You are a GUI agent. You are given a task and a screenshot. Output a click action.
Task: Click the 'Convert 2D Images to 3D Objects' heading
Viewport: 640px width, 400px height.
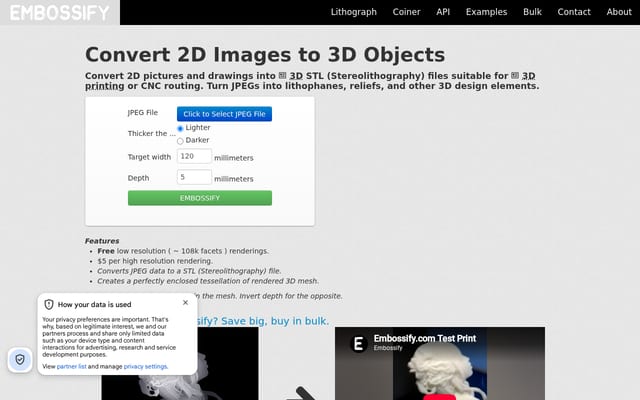click(x=265, y=55)
